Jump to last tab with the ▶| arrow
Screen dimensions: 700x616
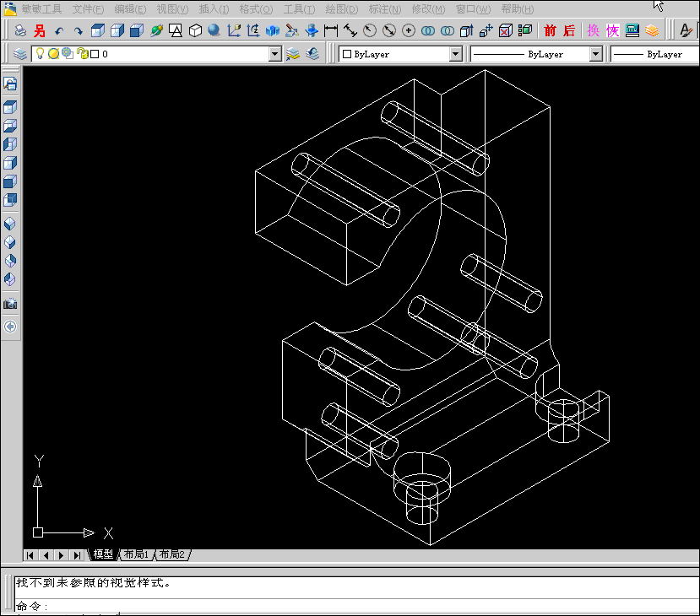pyautogui.click(x=77, y=555)
